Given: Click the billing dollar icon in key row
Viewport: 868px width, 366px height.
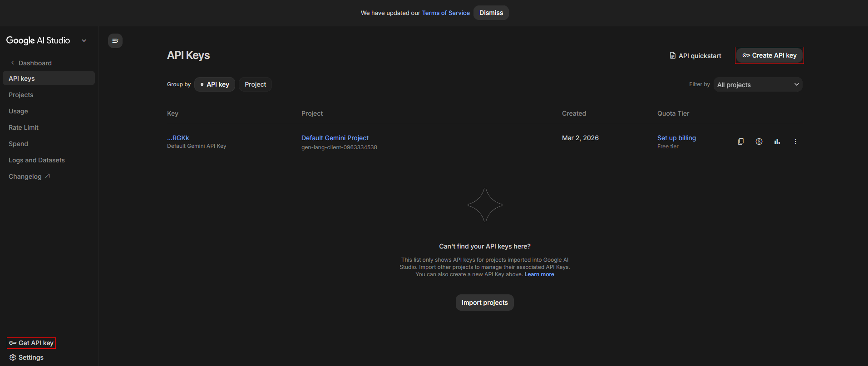Looking at the screenshot, I should click(x=759, y=142).
